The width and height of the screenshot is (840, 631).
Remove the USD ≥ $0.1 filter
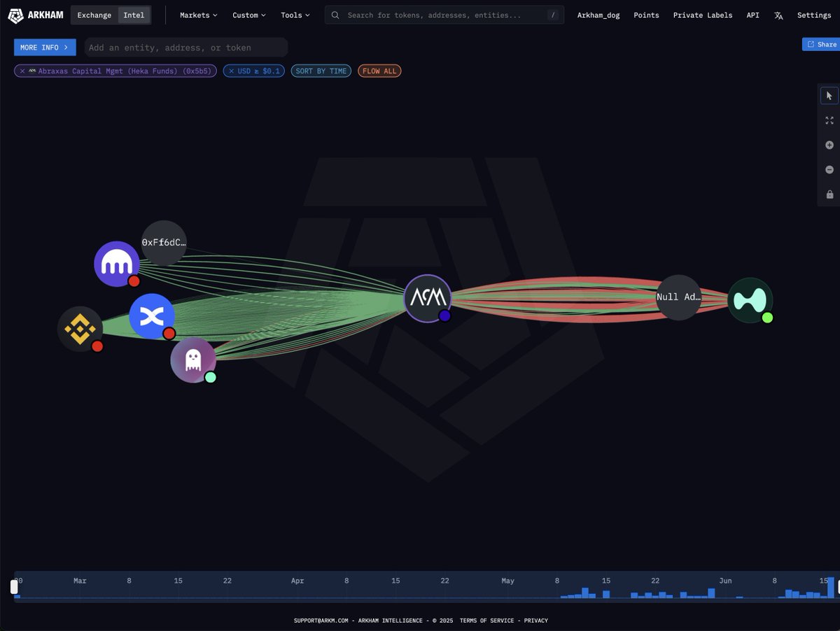coord(232,71)
